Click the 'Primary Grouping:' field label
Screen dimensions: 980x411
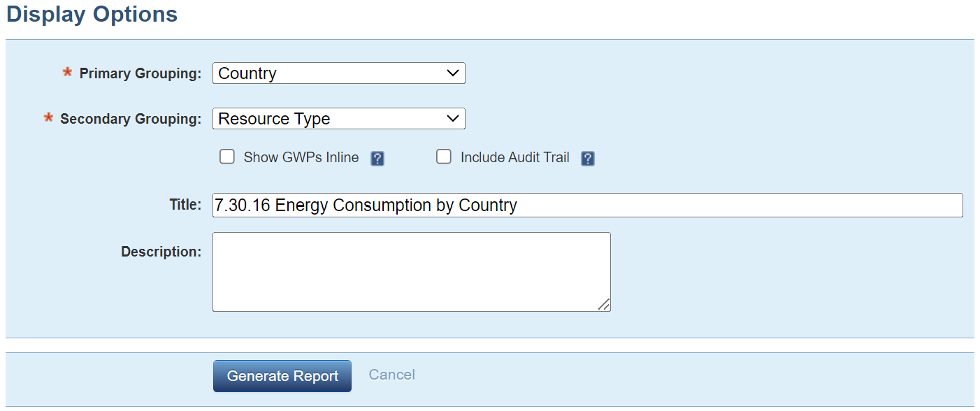coord(140,73)
